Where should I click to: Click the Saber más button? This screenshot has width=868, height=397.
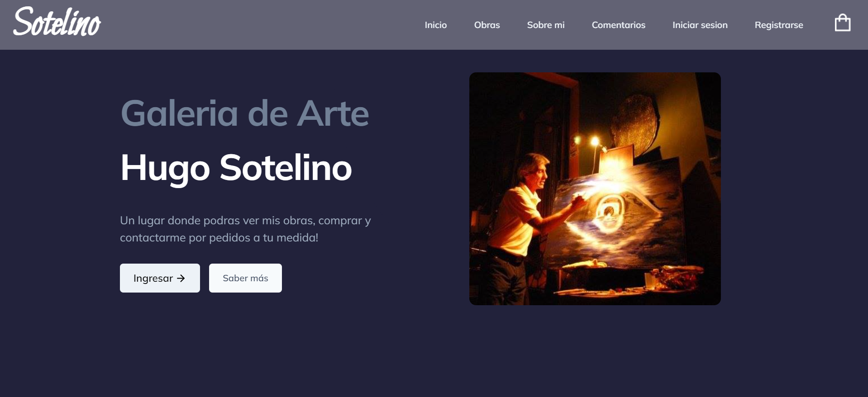pos(245,278)
